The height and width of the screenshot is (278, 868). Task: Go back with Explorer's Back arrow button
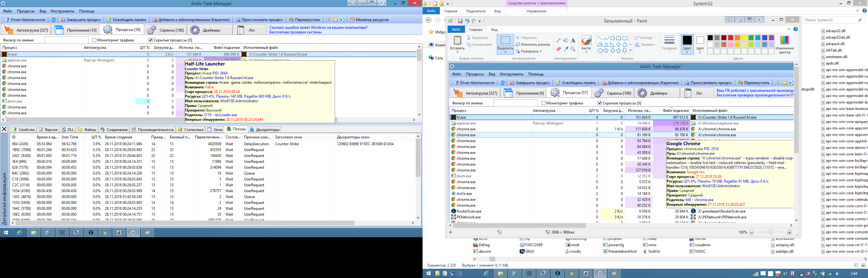pyautogui.click(x=429, y=20)
